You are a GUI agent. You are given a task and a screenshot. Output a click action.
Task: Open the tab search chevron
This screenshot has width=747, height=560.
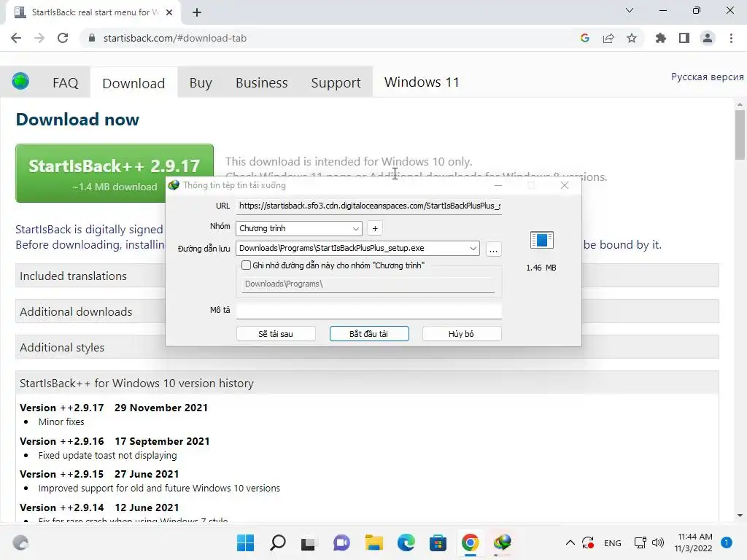pos(630,10)
